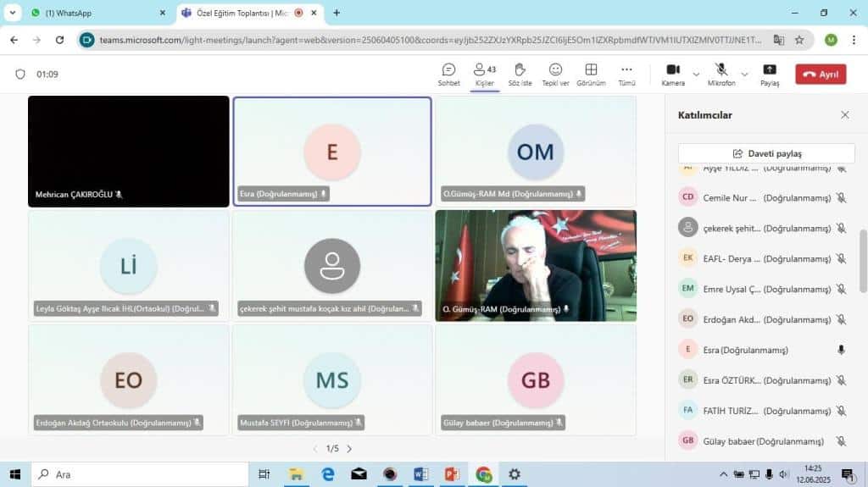This screenshot has height=487, width=868.
Task: Open the Tümü more options menu
Action: 626,75
